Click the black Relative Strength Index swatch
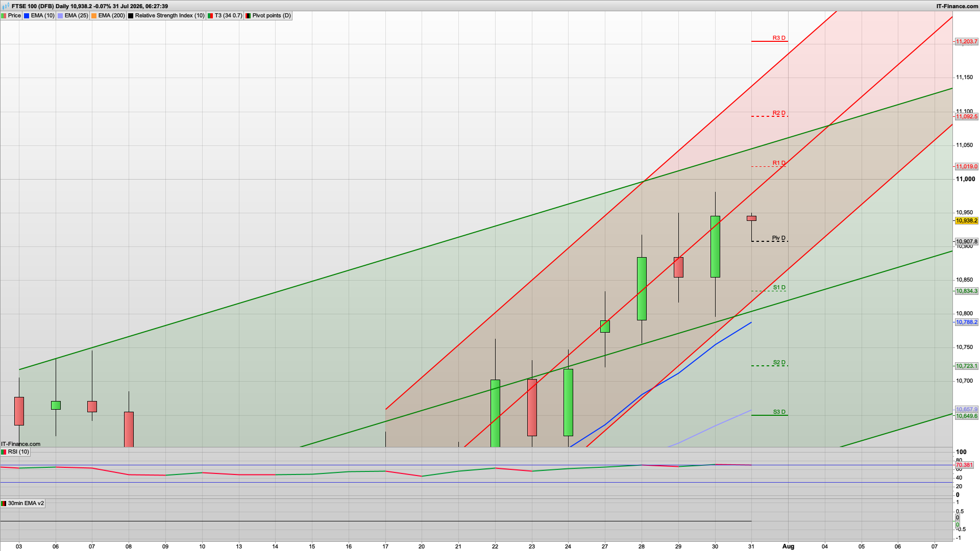Screen dimensions: 980x551 [x=131, y=16]
